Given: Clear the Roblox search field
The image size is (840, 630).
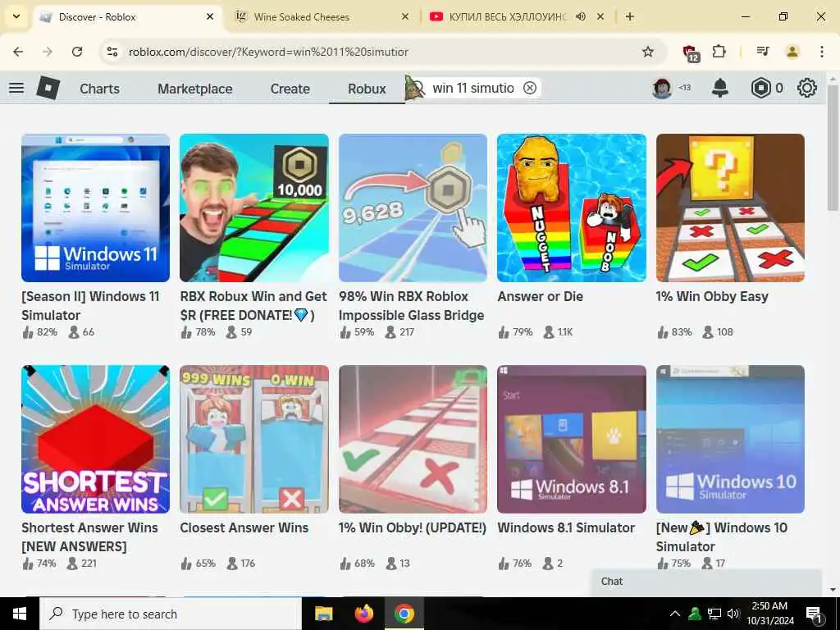Looking at the screenshot, I should [x=530, y=88].
